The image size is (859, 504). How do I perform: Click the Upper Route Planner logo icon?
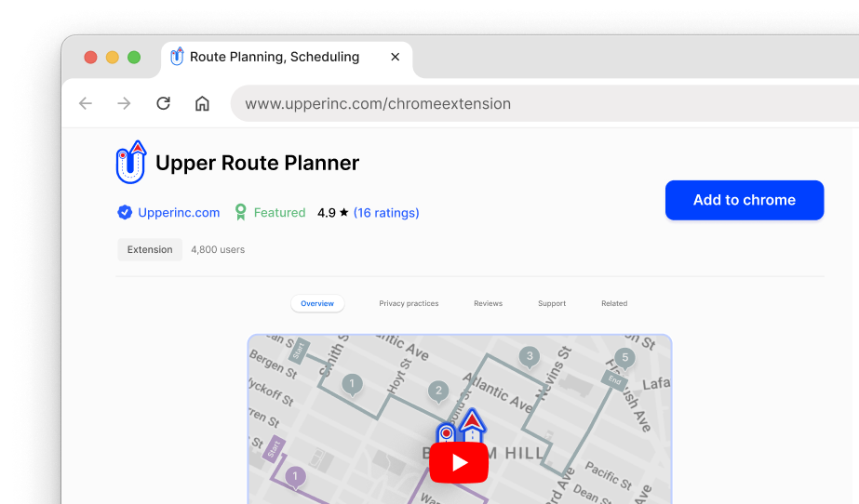(131, 162)
